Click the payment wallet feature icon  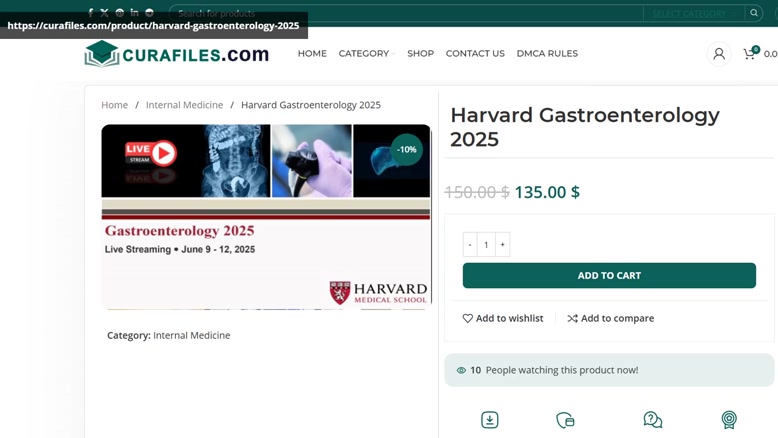coord(565,420)
